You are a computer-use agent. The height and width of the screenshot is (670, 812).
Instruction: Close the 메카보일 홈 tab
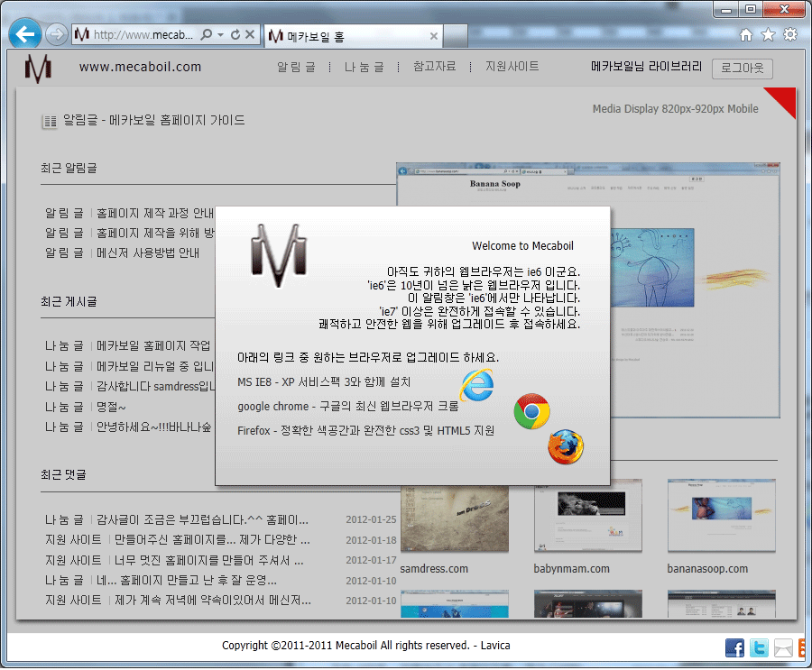click(x=434, y=36)
